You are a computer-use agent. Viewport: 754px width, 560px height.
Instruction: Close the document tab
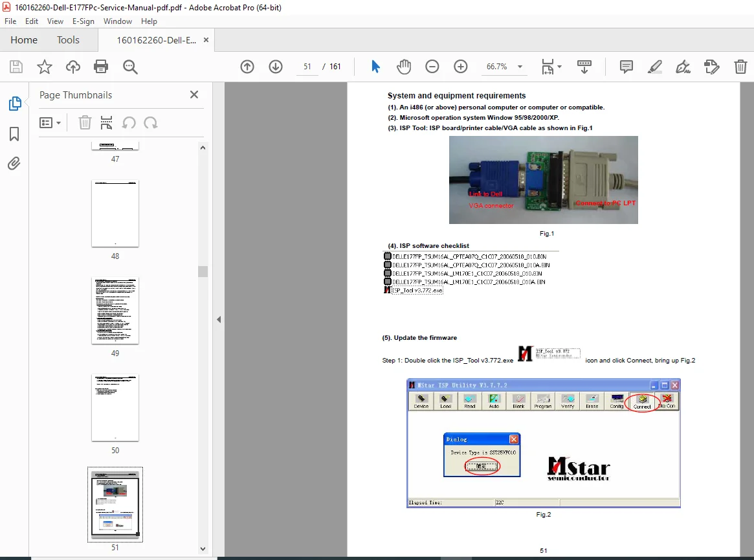coord(206,40)
